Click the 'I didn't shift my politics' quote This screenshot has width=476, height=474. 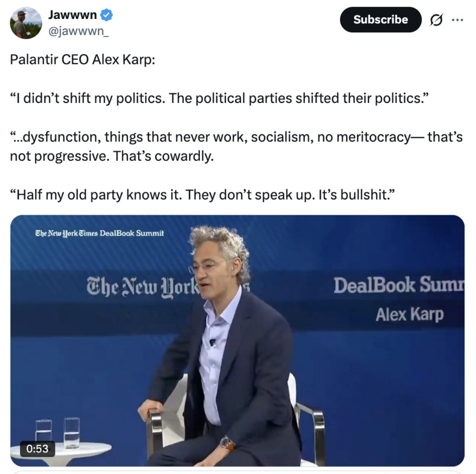pyautogui.click(x=220, y=98)
